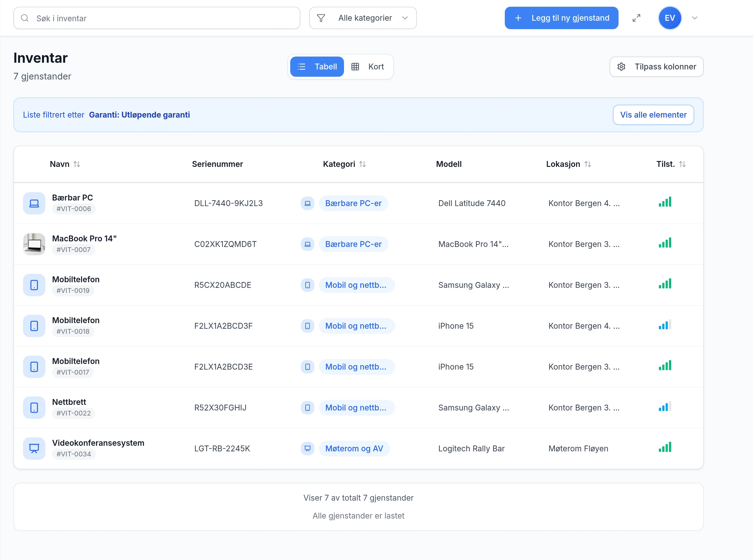The height and width of the screenshot is (560, 753).
Task: Switch to Kort view
Action: click(368, 67)
